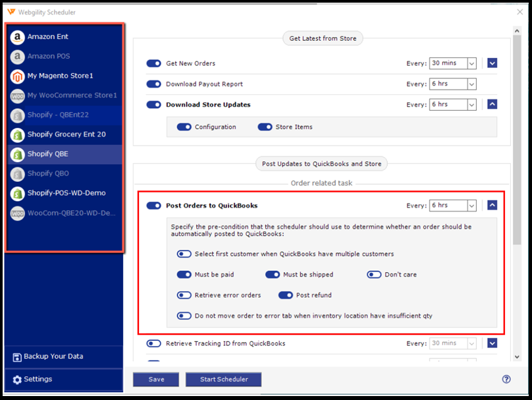532x400 pixels.
Task: Click the My WooCommerce Store1 icon
Action: pyautogui.click(x=18, y=96)
